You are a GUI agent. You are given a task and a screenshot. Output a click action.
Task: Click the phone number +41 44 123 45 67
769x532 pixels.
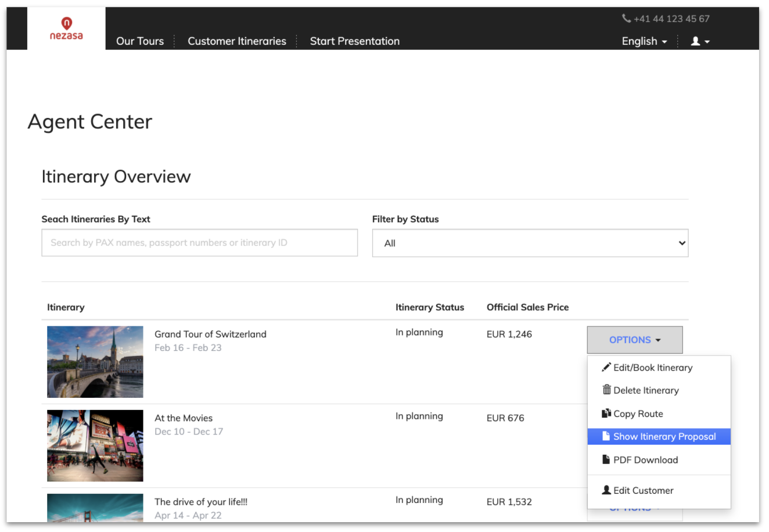coord(671,19)
